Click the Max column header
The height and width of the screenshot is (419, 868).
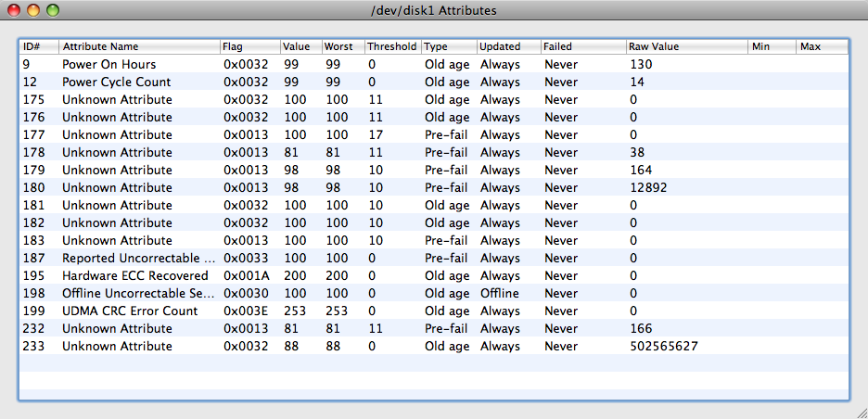point(822,47)
